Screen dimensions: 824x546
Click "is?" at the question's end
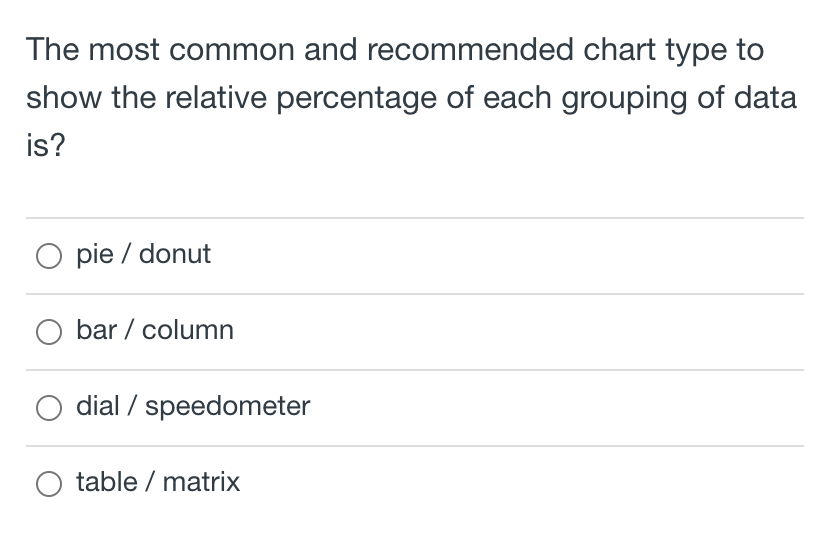pos(45,148)
